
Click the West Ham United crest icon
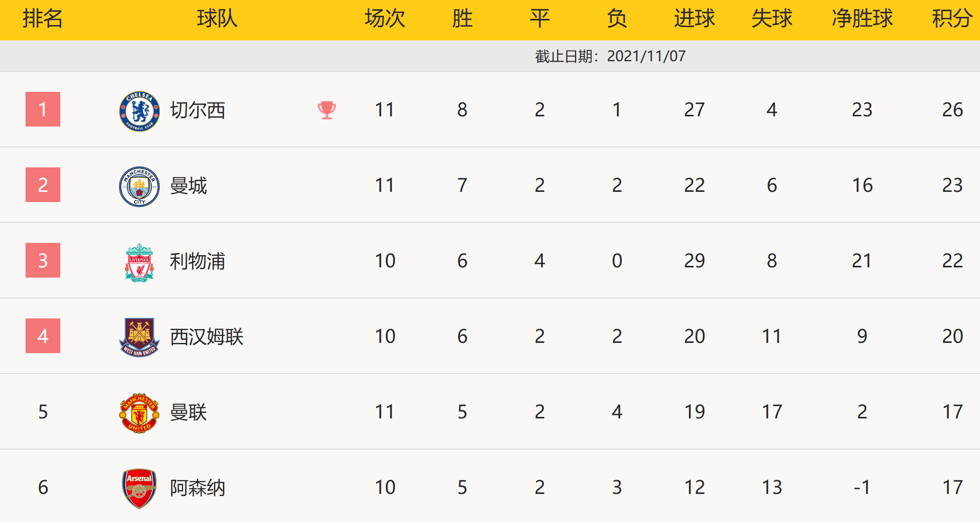139,337
